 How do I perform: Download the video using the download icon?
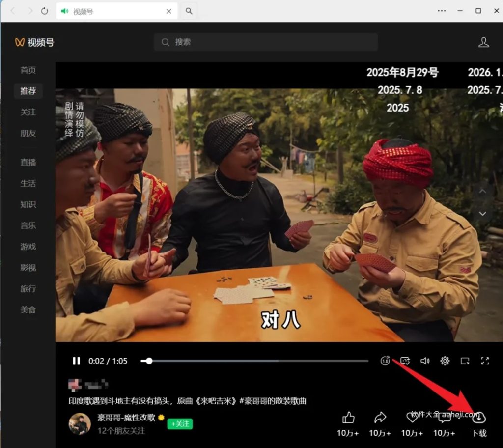point(479,418)
